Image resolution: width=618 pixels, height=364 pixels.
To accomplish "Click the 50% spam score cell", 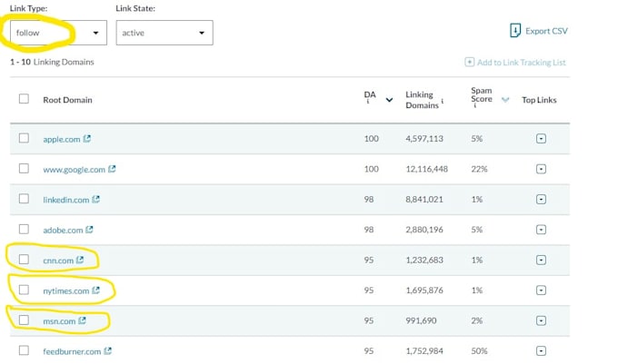I will click(479, 350).
